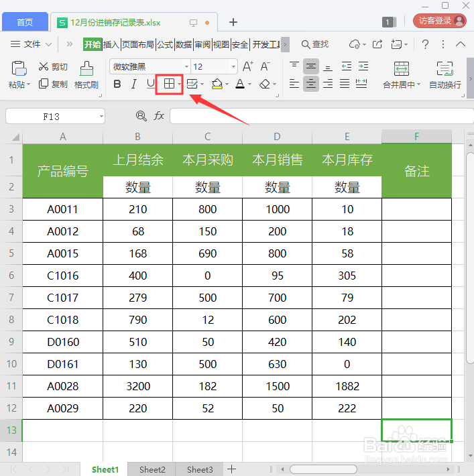Image resolution: width=474 pixels, height=476 pixels.
Task: Apply the yellow fill color
Action: 217,84
